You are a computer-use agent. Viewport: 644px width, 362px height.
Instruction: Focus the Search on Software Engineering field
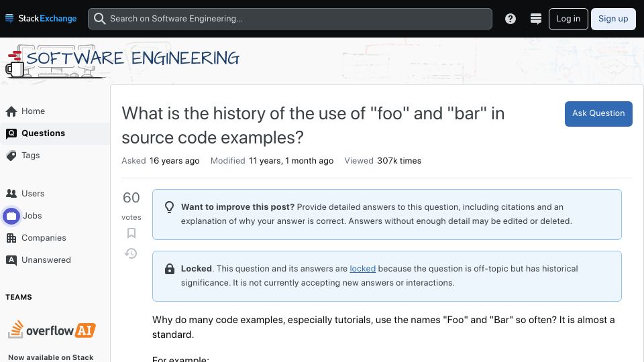click(290, 19)
